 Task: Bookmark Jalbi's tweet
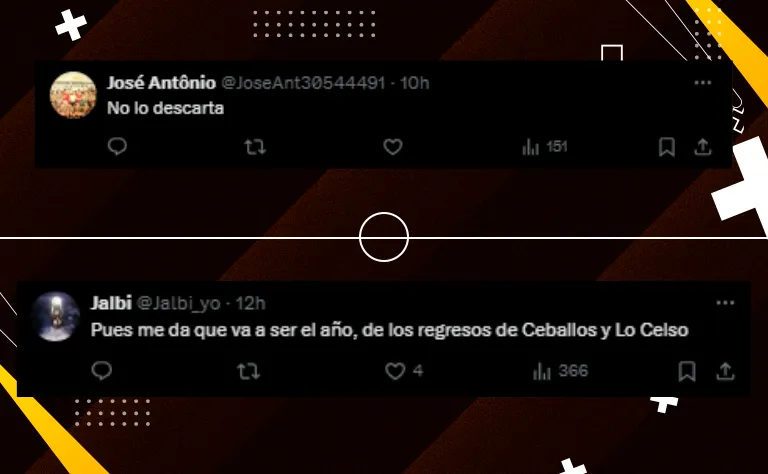tap(687, 371)
